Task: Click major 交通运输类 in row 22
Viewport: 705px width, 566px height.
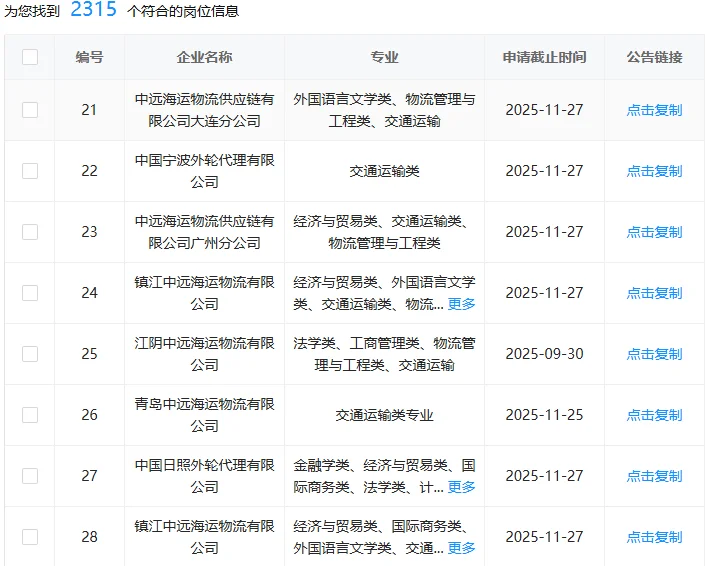Action: [384, 171]
